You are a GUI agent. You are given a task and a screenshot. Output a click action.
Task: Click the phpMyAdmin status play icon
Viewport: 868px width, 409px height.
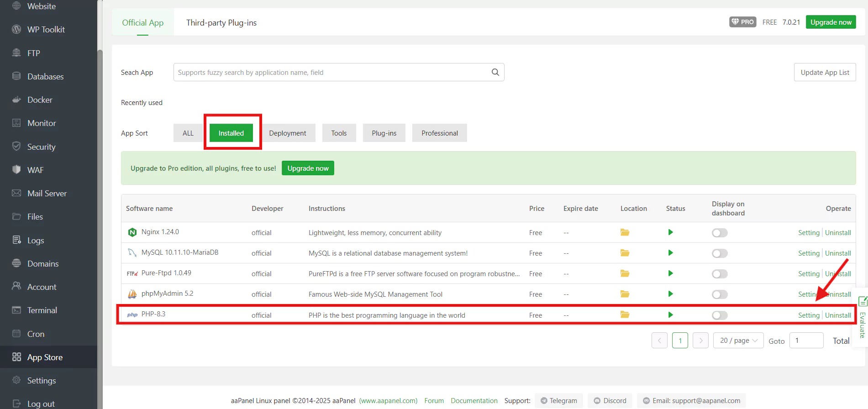point(670,294)
